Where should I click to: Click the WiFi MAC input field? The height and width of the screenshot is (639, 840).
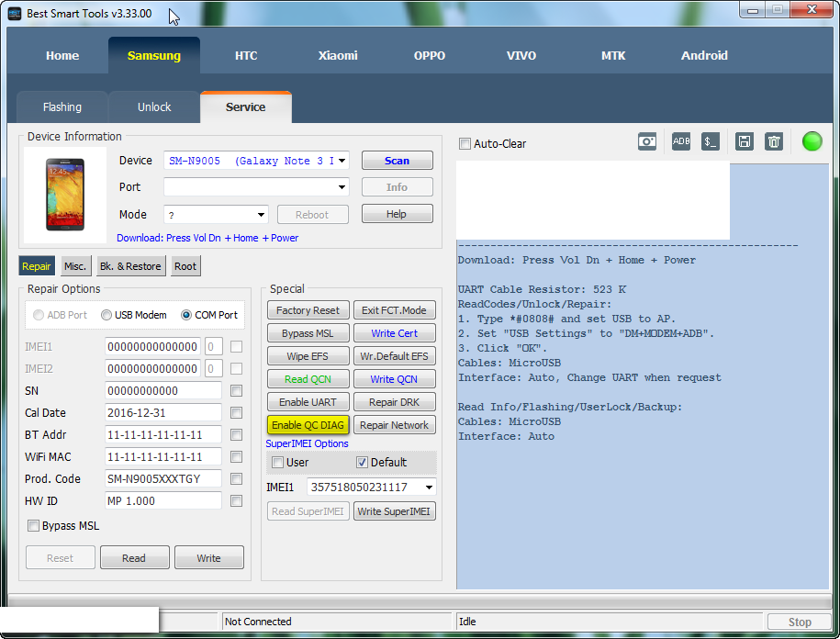163,457
